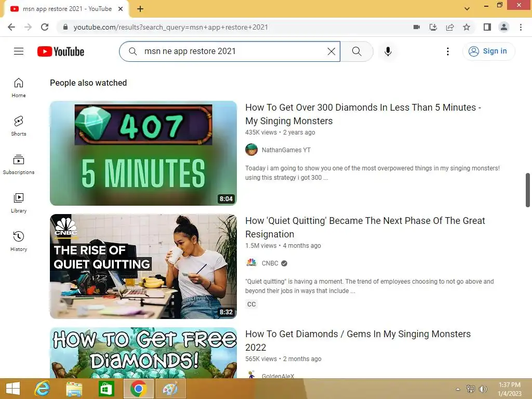Visit the CNBC channel name
Screen dimensions: 532x399
coord(270,263)
